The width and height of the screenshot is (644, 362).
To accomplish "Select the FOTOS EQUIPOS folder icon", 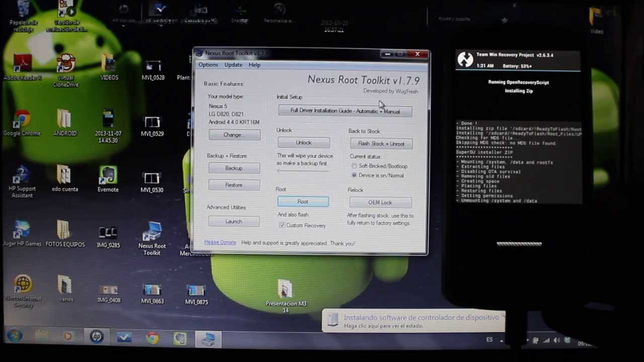I will pyautogui.click(x=65, y=234).
